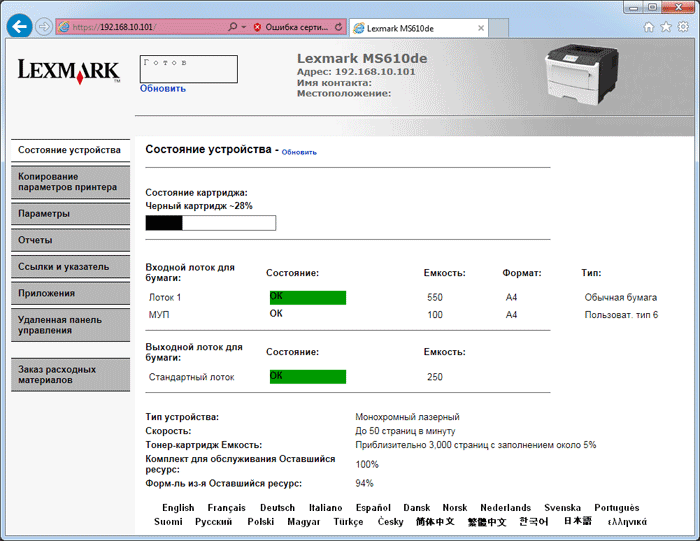The image size is (700, 541).
Task: Switch language to Dansk
Action: coord(417,508)
